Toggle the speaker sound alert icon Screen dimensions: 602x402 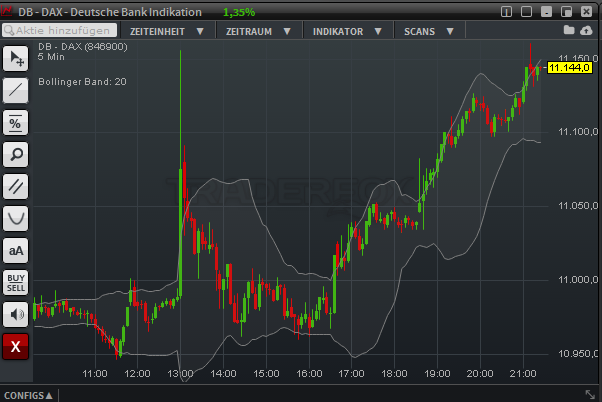click(x=16, y=315)
